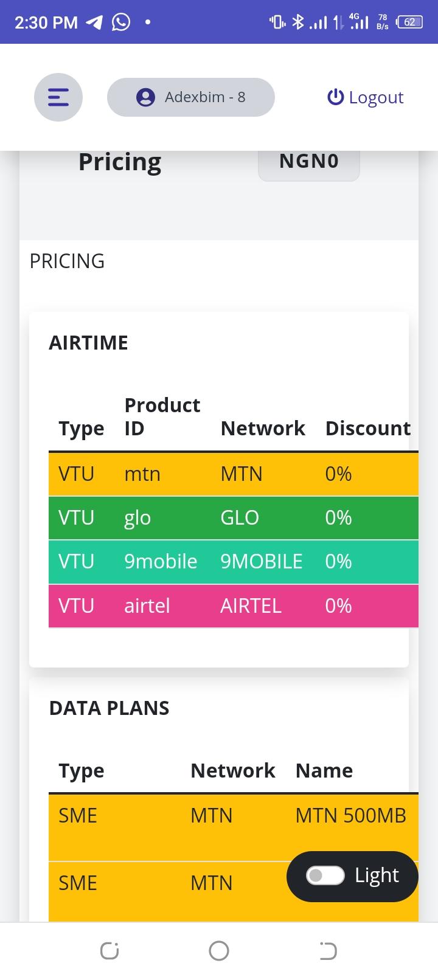Toggle the Light theme switch
The image size is (438, 980).
click(325, 875)
